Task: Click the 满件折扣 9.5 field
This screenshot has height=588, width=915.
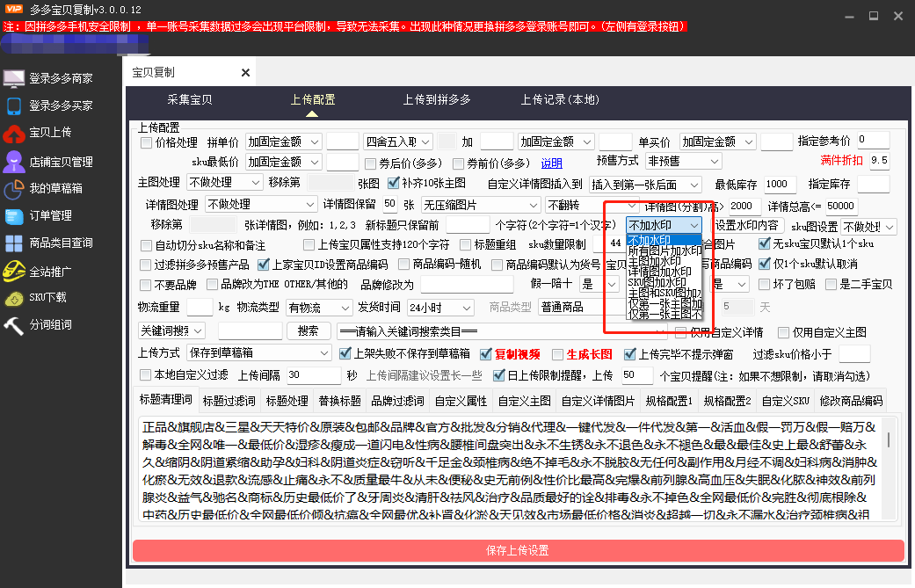Action: coord(880,161)
